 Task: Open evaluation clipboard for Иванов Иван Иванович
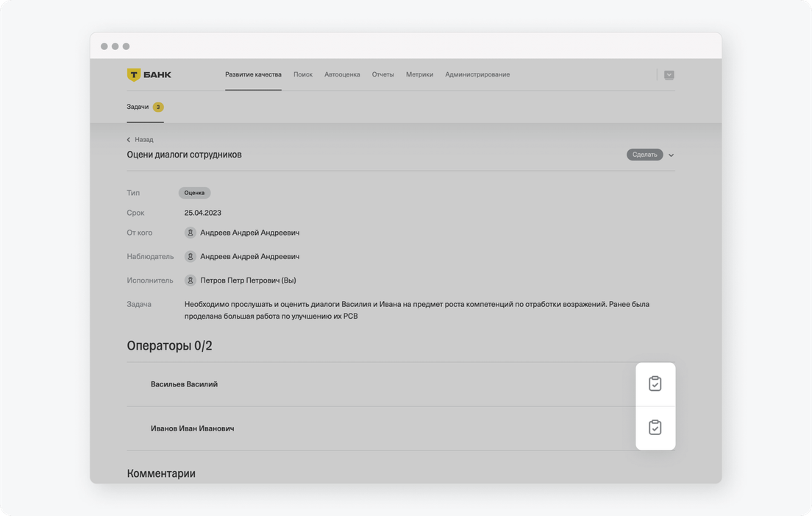pos(655,428)
